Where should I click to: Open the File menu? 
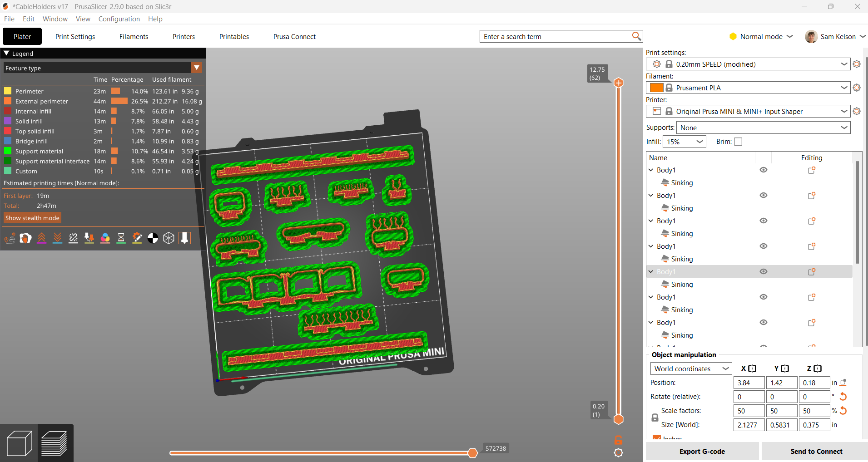pos(9,19)
